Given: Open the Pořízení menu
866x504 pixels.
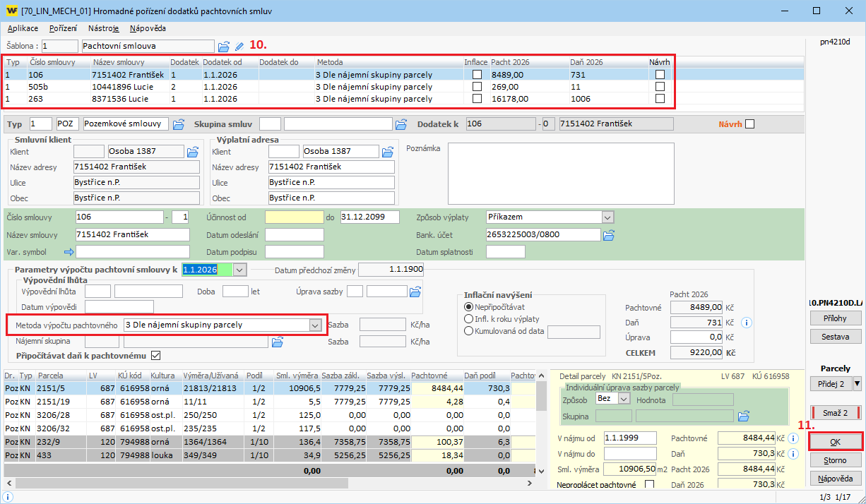Looking at the screenshot, I should click(x=64, y=28).
